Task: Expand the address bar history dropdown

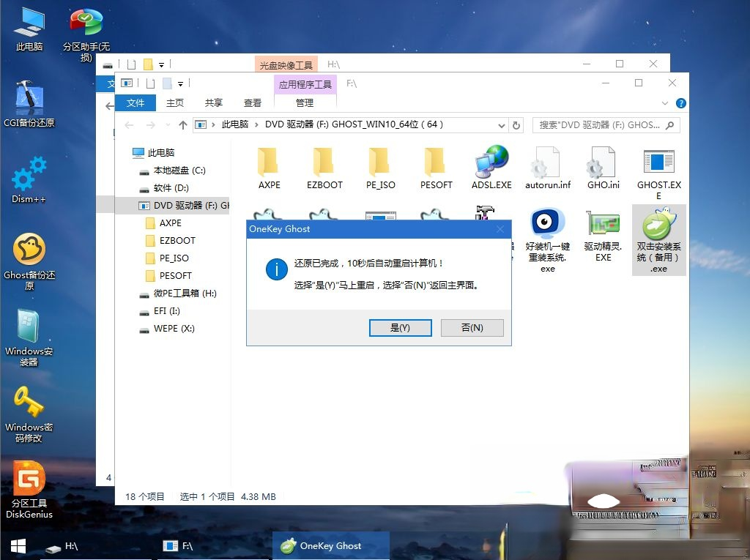Action: click(501, 125)
